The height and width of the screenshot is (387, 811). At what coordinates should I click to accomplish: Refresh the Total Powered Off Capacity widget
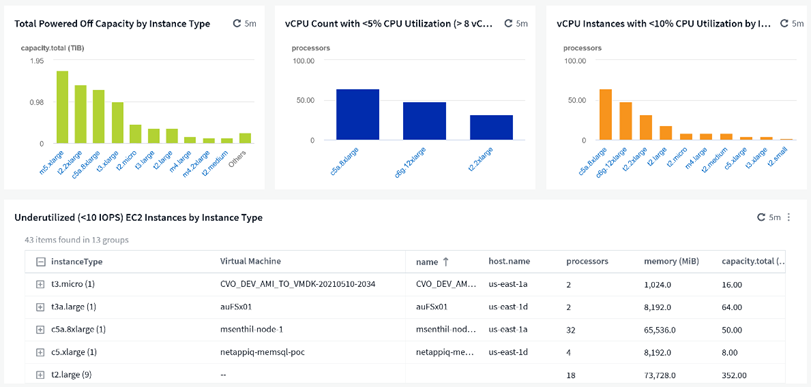point(237,23)
